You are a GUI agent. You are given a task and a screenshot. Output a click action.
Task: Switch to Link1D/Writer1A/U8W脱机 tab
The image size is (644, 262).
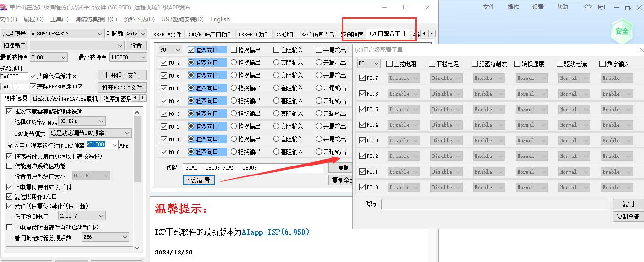click(x=65, y=99)
